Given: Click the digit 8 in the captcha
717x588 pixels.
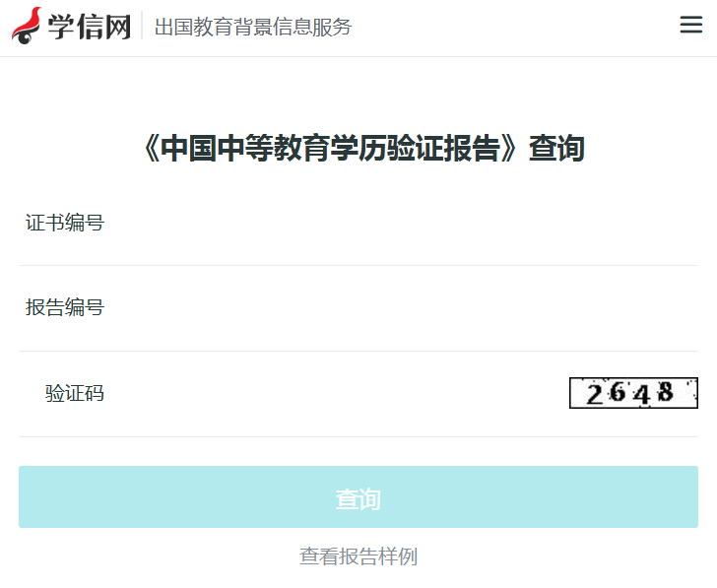Looking at the screenshot, I should (666, 393).
